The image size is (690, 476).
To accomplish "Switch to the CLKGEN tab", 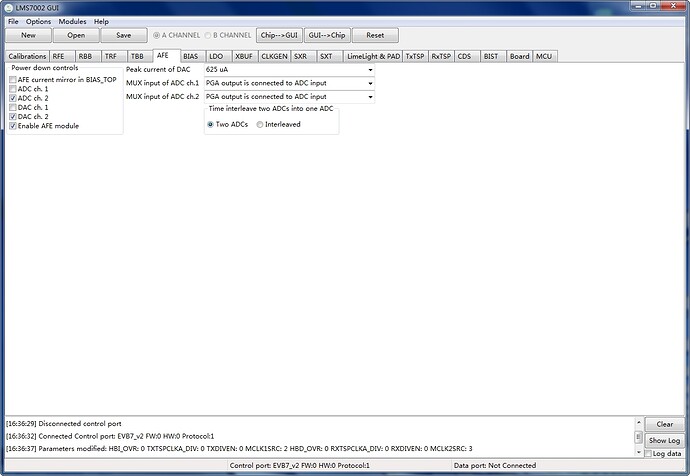I will pyautogui.click(x=274, y=56).
